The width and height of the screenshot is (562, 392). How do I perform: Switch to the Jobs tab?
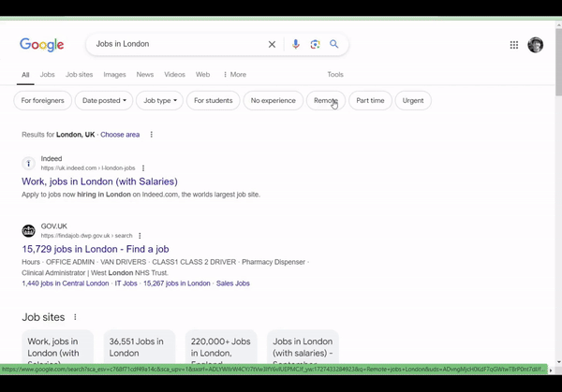[x=48, y=75]
